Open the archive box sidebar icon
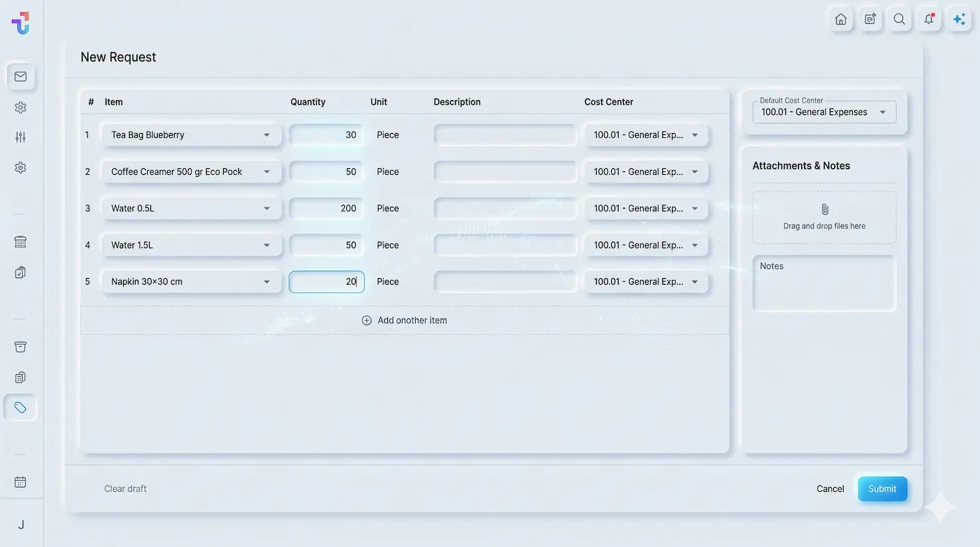The image size is (980, 547). coord(21,347)
